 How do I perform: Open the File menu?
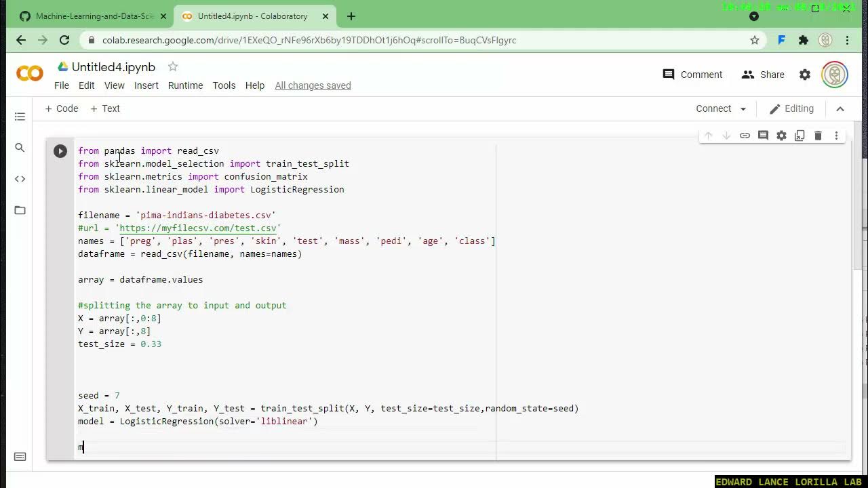pos(62,85)
